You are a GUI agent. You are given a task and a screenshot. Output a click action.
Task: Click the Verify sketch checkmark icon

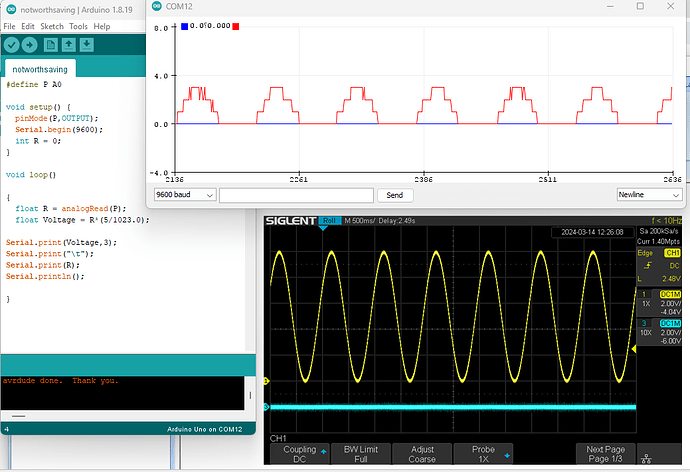click(11, 44)
